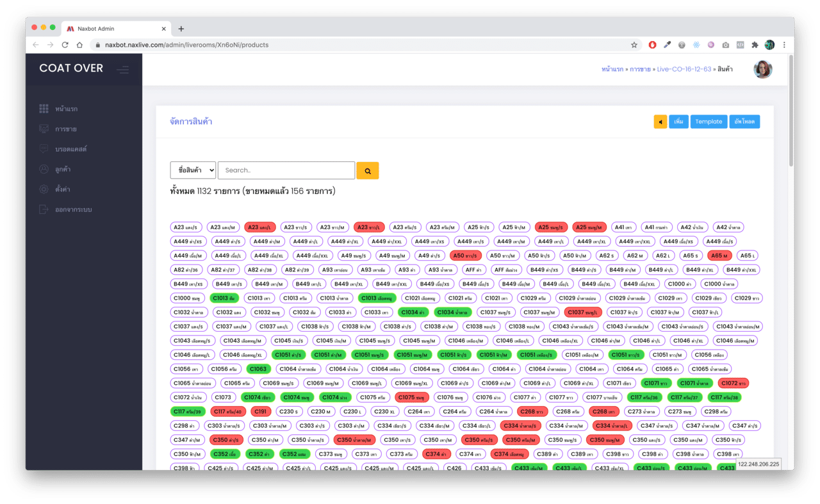The width and height of the screenshot is (820, 504).
Task: Select the green C1051 ดำ/S product tag
Action: [x=290, y=355]
